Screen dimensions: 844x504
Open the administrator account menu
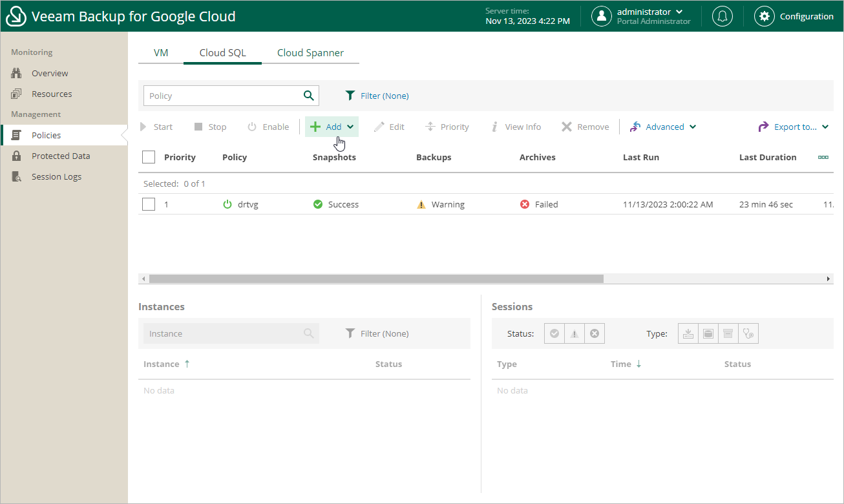[x=649, y=12]
